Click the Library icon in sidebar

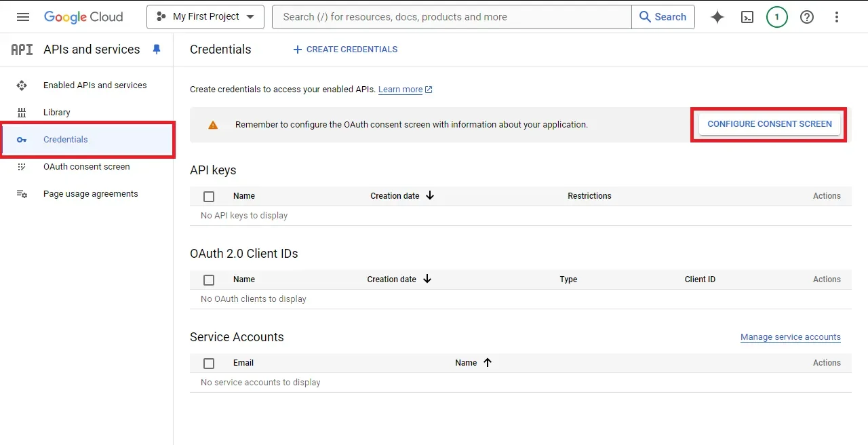pos(22,113)
